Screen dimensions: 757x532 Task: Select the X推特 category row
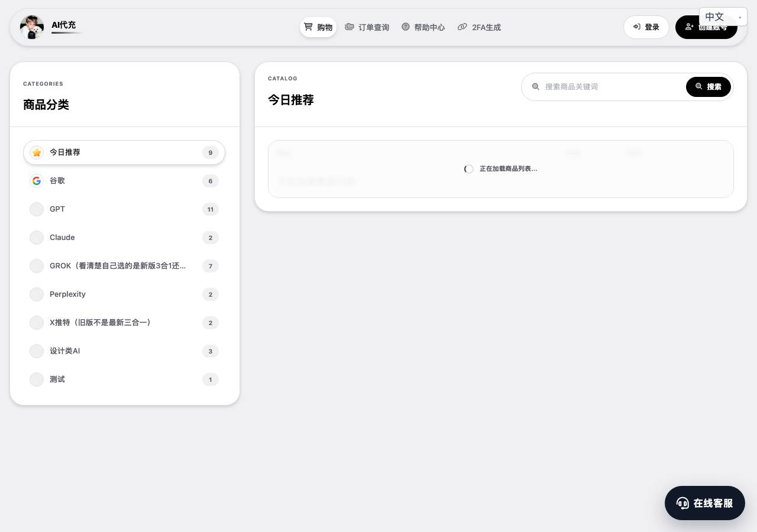124,323
